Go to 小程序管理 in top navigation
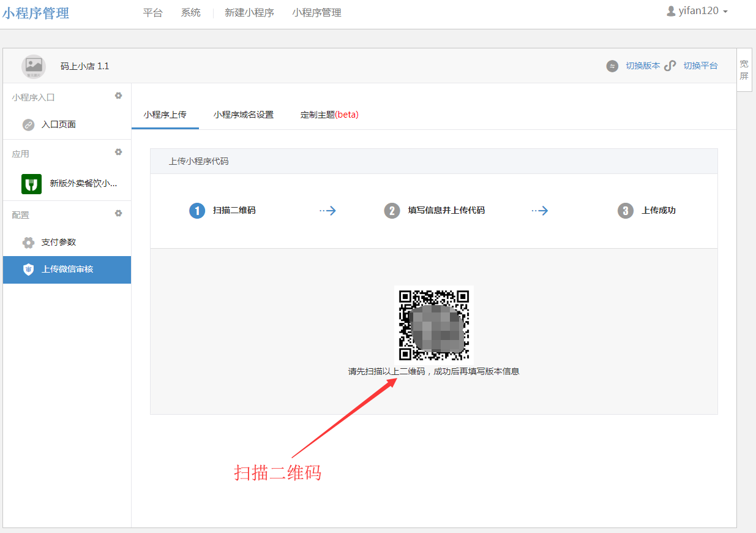756x533 pixels. [316, 13]
